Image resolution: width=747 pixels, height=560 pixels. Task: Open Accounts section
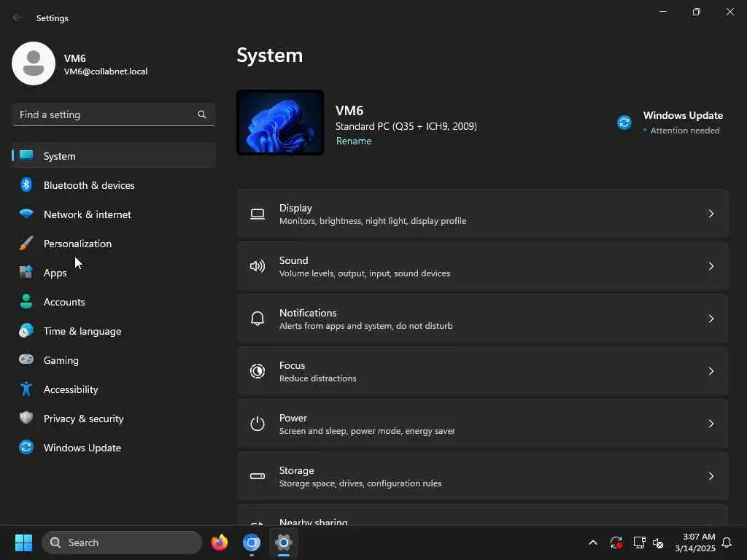tap(64, 302)
